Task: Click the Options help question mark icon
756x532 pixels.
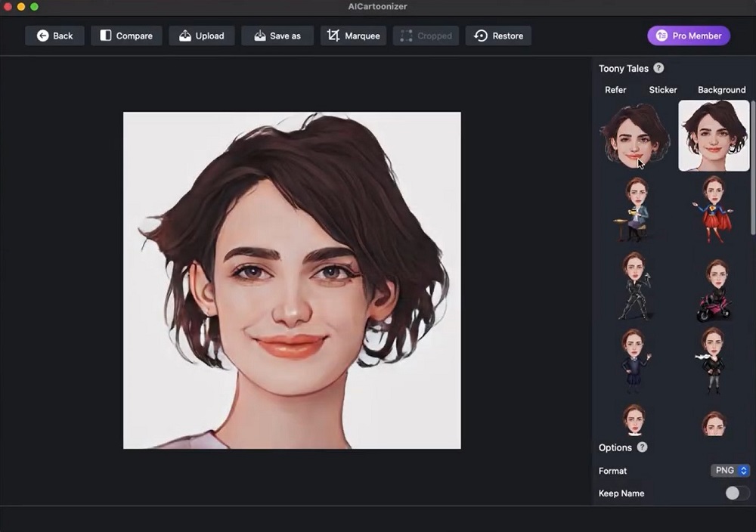Action: pos(641,447)
